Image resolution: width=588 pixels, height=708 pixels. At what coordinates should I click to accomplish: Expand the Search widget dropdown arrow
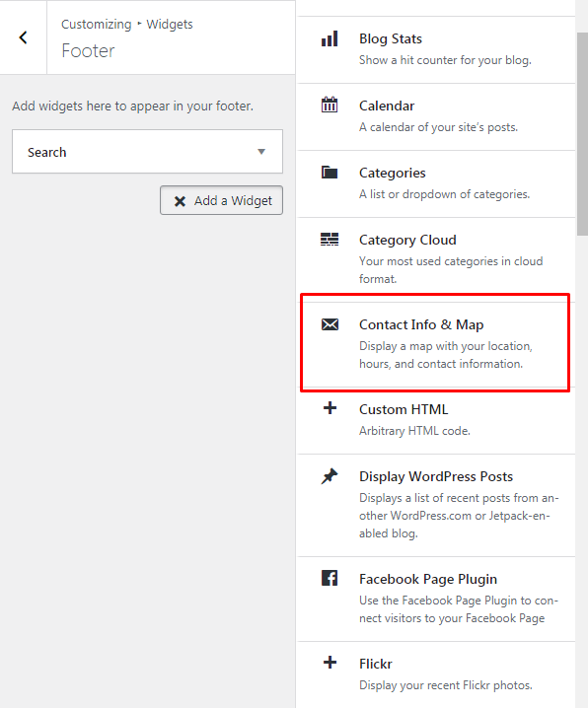coord(261,152)
